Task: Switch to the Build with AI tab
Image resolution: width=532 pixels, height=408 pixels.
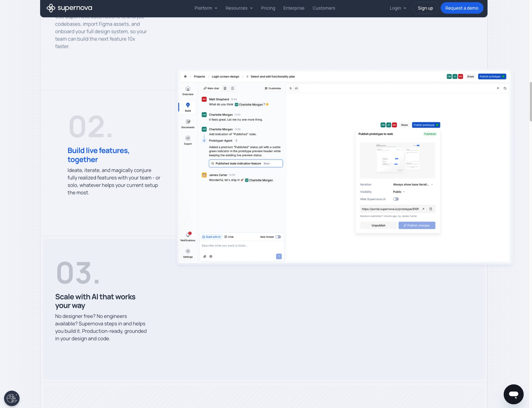Action: tap(212, 237)
